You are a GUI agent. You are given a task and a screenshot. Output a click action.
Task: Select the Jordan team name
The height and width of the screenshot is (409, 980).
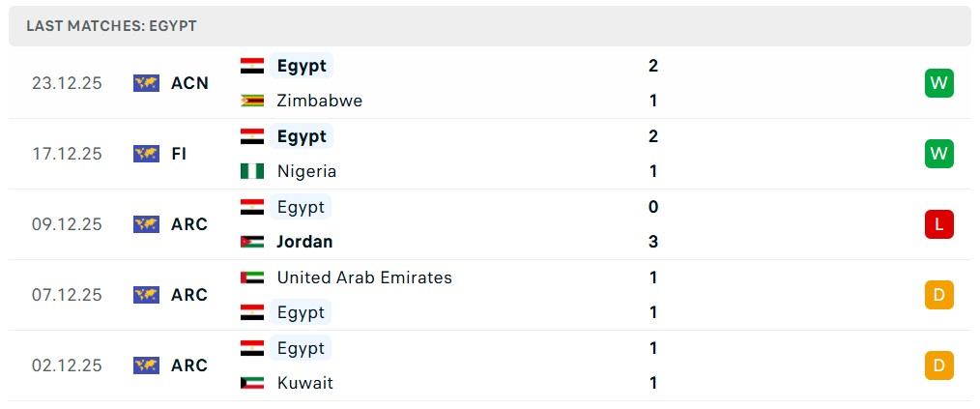coord(304,242)
